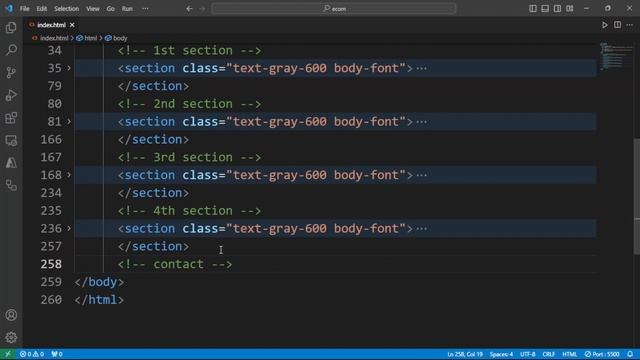Open the Customize Layout icon
The height and width of the screenshot is (360, 640).
[570, 8]
